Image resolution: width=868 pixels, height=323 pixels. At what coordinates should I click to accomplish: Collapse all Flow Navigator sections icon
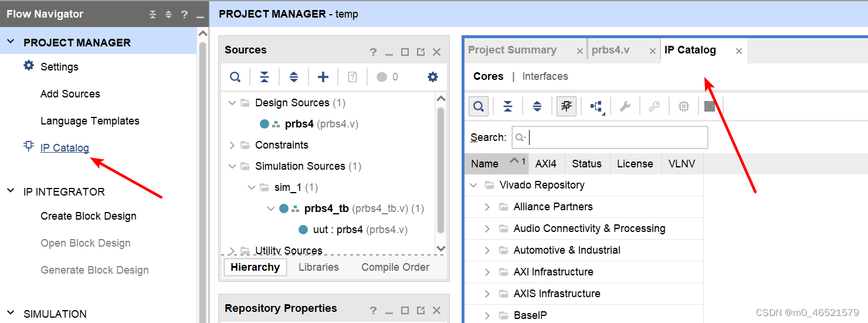click(153, 14)
